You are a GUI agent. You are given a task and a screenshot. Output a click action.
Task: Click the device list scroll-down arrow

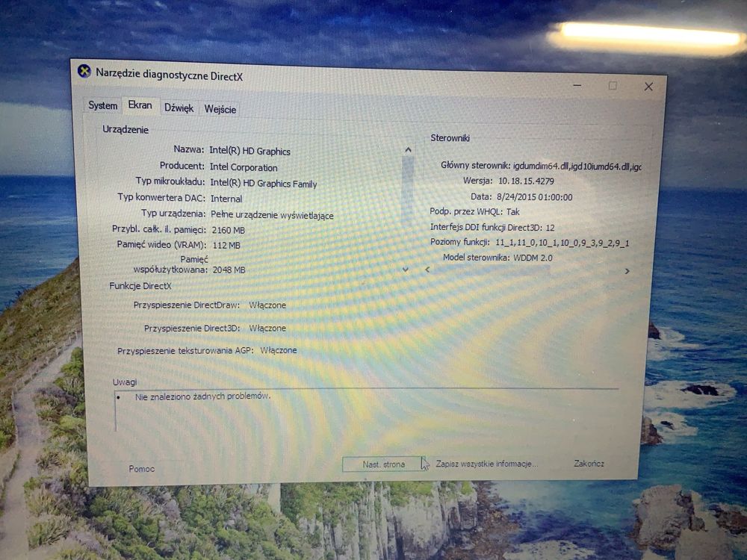point(406,270)
